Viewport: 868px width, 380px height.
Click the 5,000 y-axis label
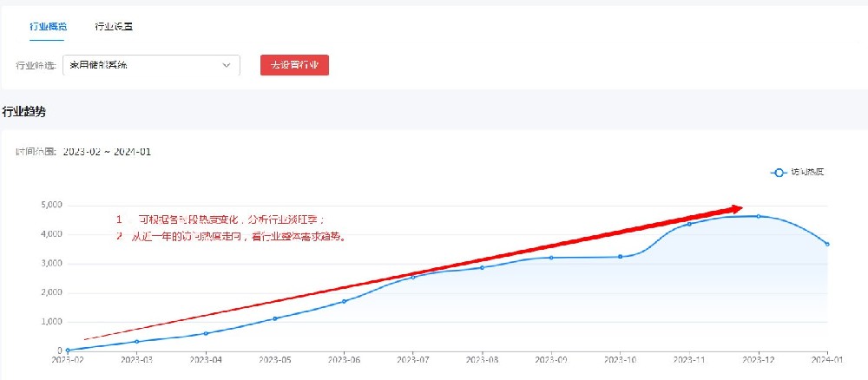pos(51,206)
